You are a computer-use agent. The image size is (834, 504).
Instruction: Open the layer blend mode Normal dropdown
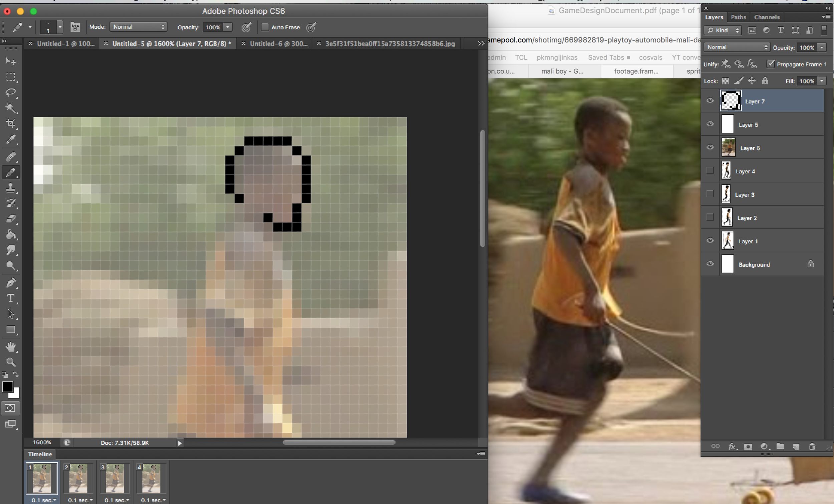737,47
